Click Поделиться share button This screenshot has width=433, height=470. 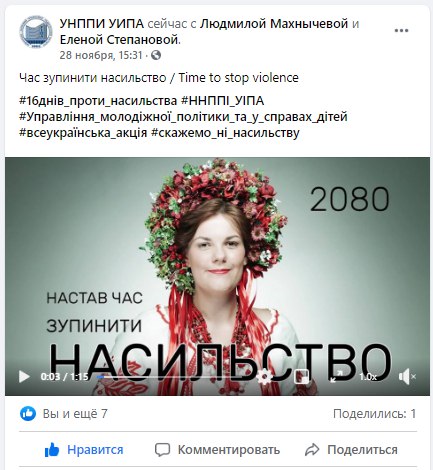click(351, 450)
